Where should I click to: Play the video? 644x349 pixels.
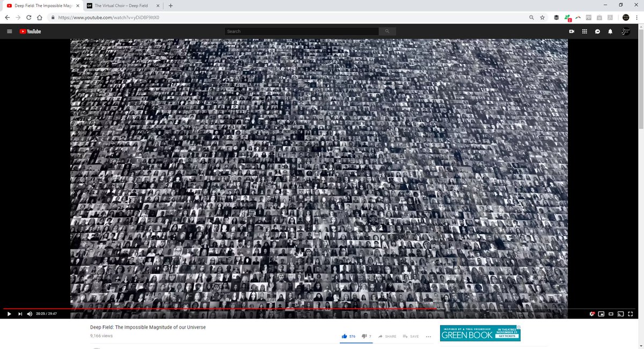[x=9, y=314]
